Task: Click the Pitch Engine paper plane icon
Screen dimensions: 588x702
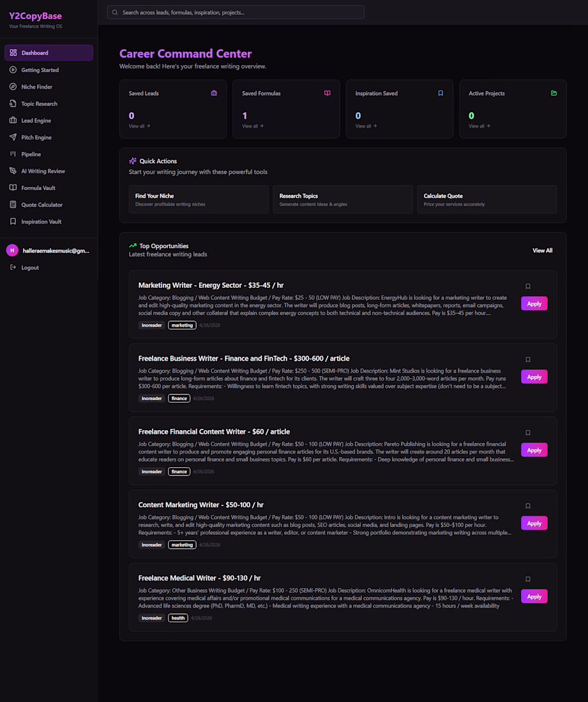Action: point(13,137)
